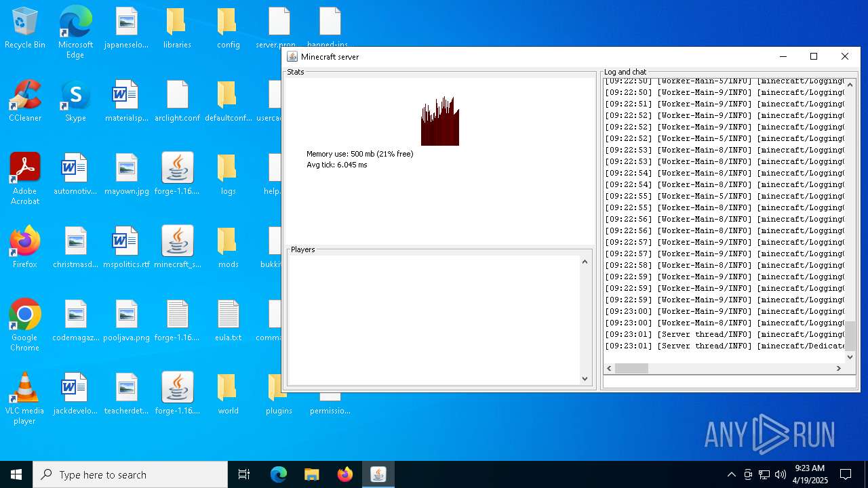
Task: Open Task View on the taskbar
Action: [244, 474]
